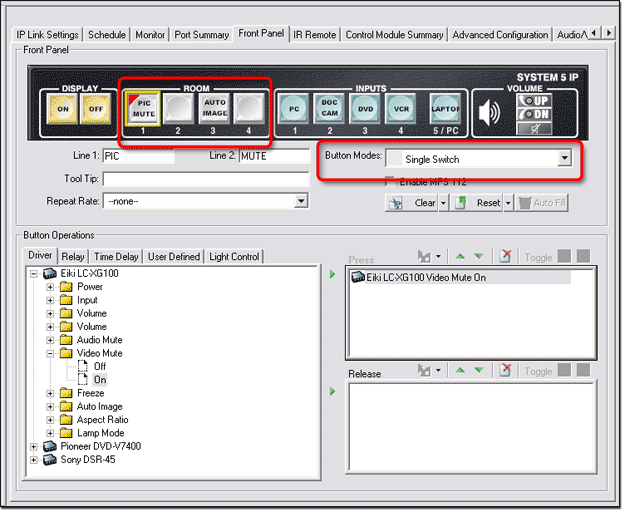The width and height of the screenshot is (630, 517).
Task: Click the Tool Tip text field
Action: click(x=205, y=179)
